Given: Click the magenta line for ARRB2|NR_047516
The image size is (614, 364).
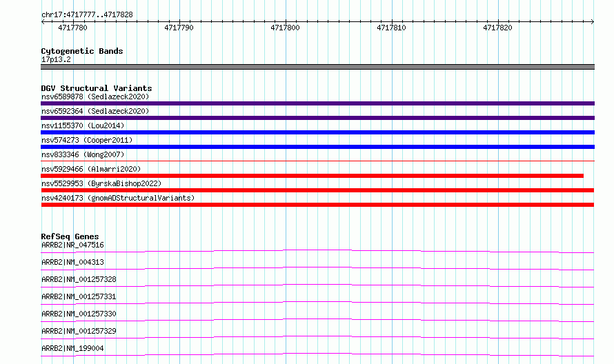Looking at the screenshot, I should 317,251.
